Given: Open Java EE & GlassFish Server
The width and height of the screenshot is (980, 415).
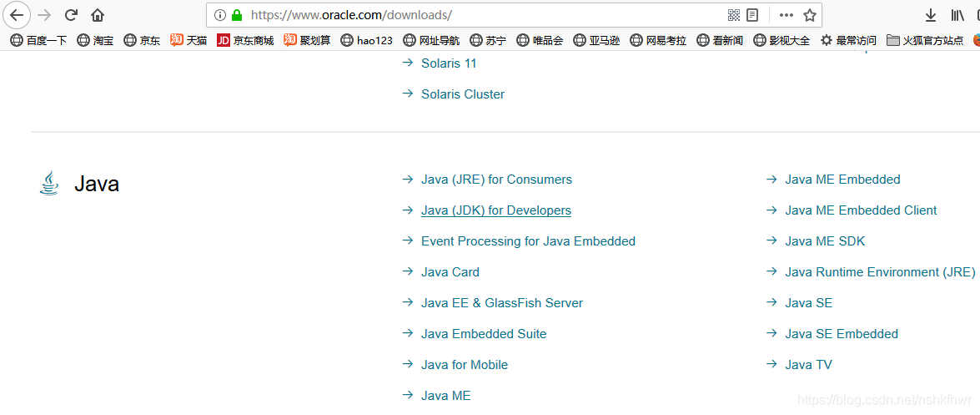Looking at the screenshot, I should tap(502, 303).
